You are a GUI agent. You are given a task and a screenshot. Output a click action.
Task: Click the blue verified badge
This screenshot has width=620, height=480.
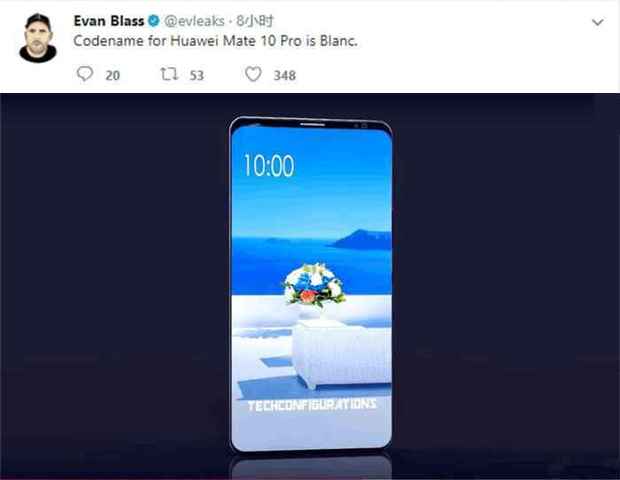coord(153,21)
